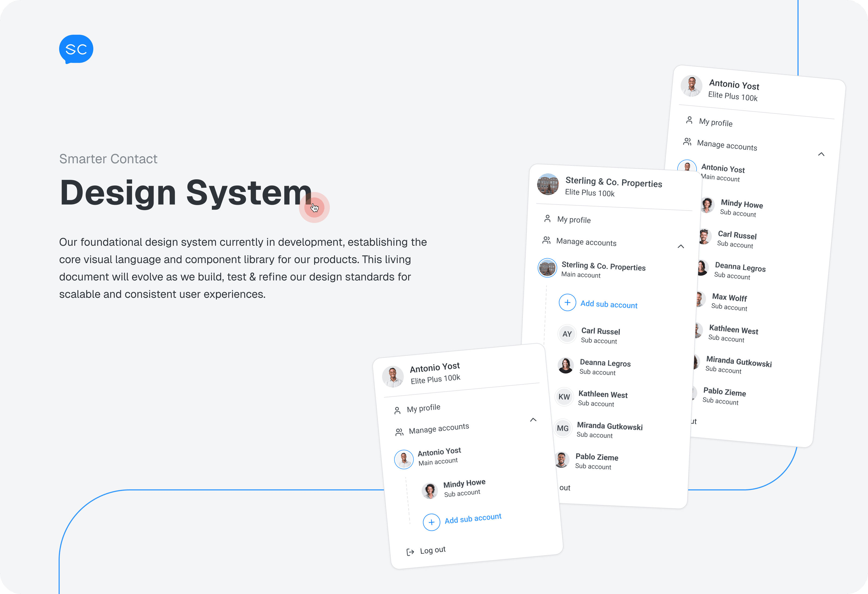Click the Log out arrow icon
Screen dimensions: 868x594
click(x=410, y=552)
